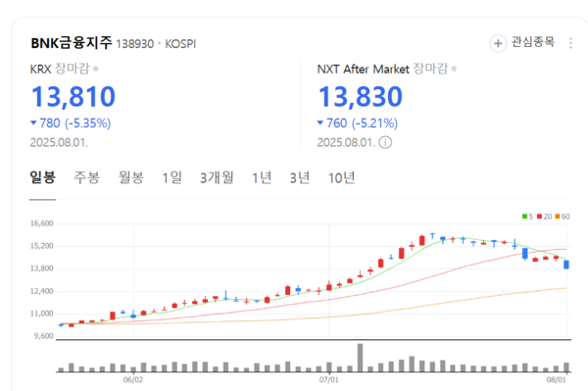Show the 10년 chart range
The height and width of the screenshot is (391, 588).
[x=342, y=177]
